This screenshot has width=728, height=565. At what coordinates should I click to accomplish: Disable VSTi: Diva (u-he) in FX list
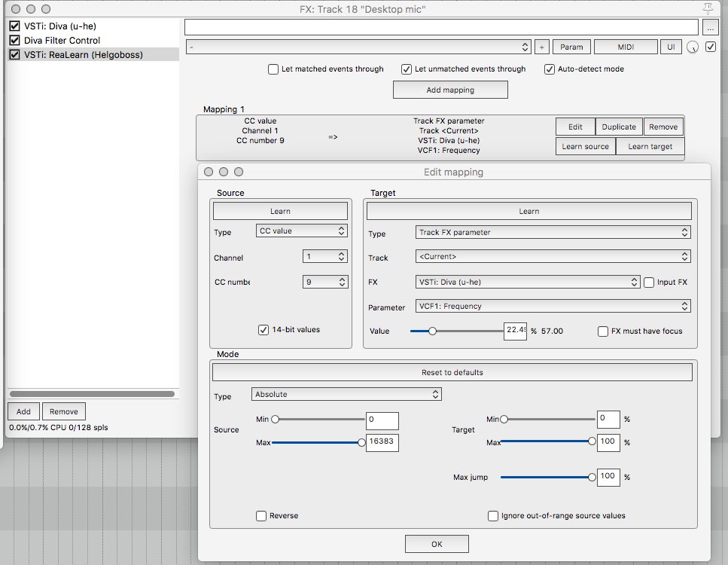[14, 26]
